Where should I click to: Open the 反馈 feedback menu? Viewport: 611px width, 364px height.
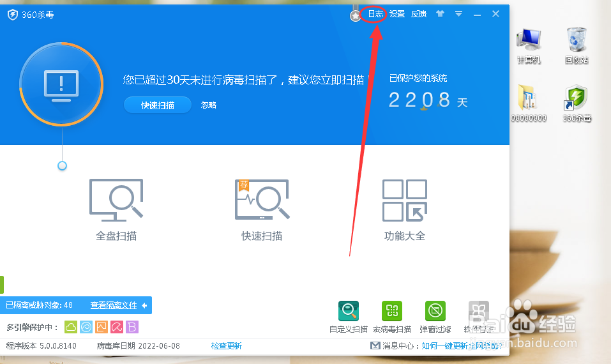click(419, 14)
